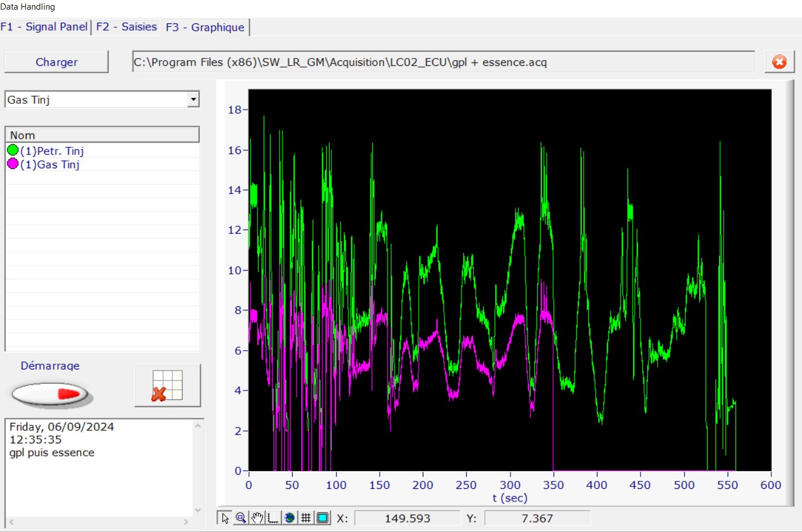
Task: Click the green Petr. Tinj color swatch
Action: click(x=13, y=150)
